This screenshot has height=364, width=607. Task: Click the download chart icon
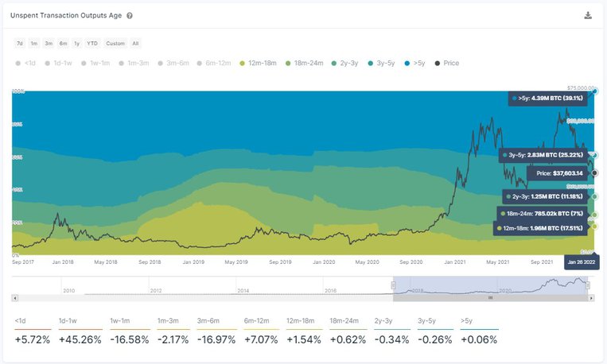pyautogui.click(x=588, y=15)
